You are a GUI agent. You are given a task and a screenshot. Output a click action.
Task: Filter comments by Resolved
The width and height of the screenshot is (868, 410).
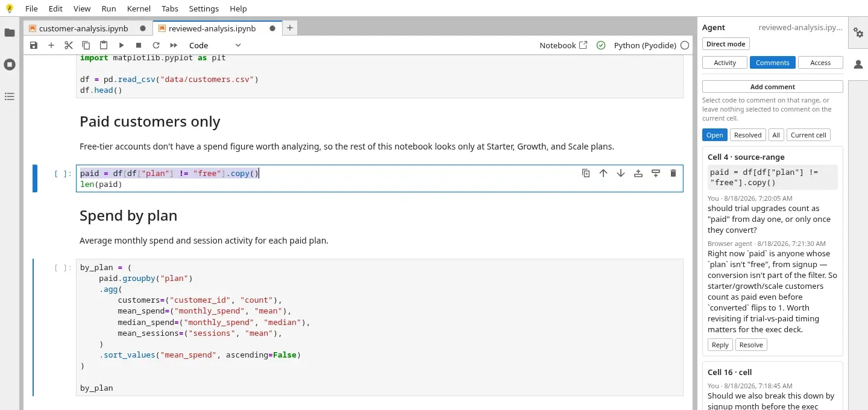coord(748,135)
